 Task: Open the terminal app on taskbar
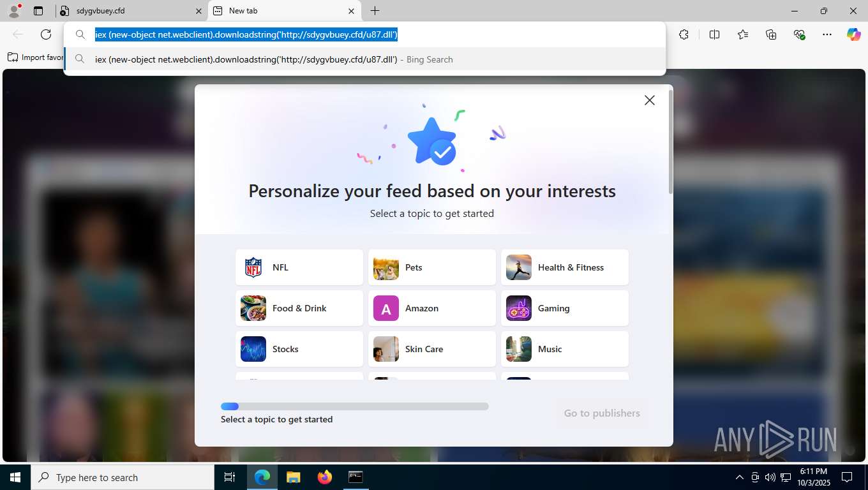pyautogui.click(x=355, y=477)
